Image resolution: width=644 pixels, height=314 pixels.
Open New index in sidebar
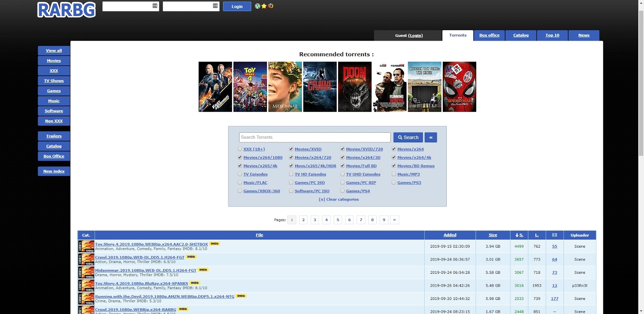[54, 171]
